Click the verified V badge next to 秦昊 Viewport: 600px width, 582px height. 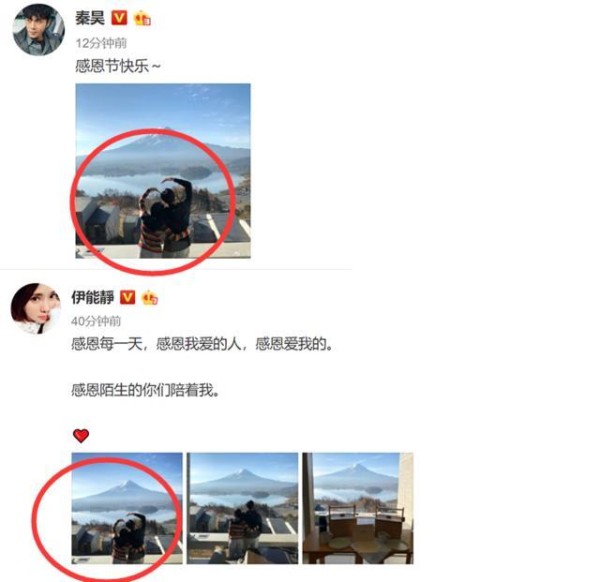click(x=119, y=18)
